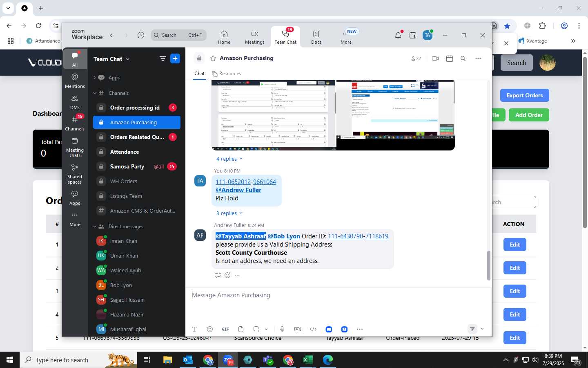Open the Attendance channel
The image size is (588, 368).
pos(137,152)
